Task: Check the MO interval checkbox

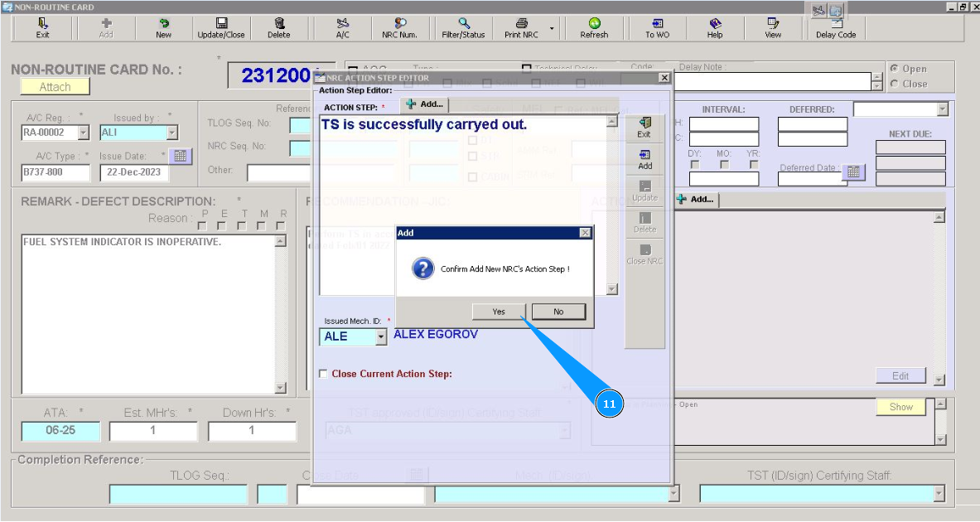Action: (724, 164)
